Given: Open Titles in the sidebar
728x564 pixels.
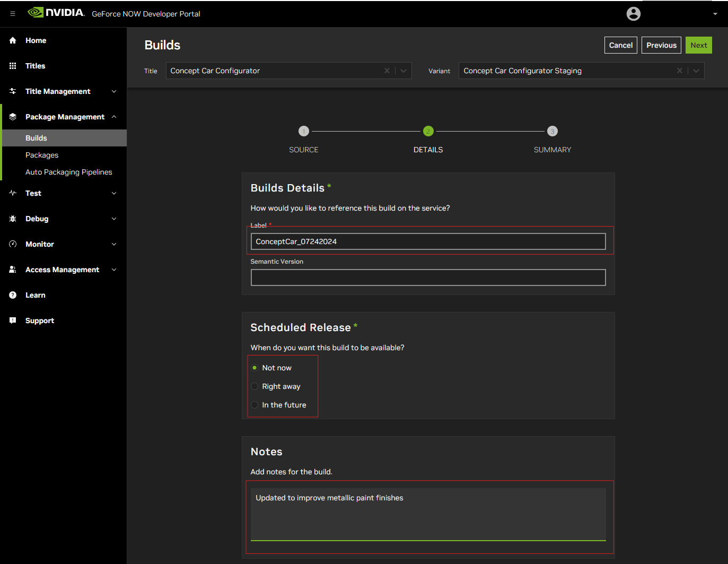Looking at the screenshot, I should 35,66.
